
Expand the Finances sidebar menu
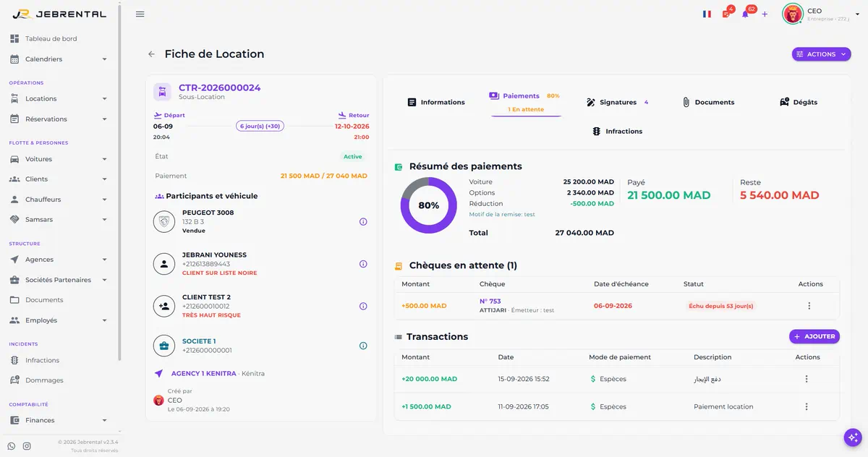coord(59,420)
